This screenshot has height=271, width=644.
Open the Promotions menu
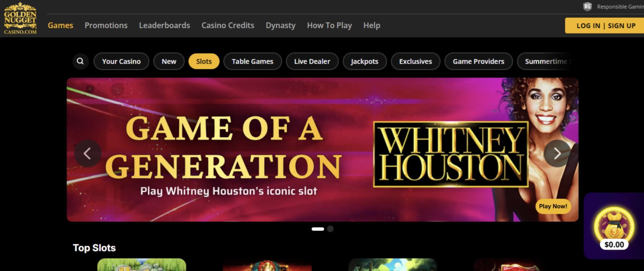[x=106, y=25]
